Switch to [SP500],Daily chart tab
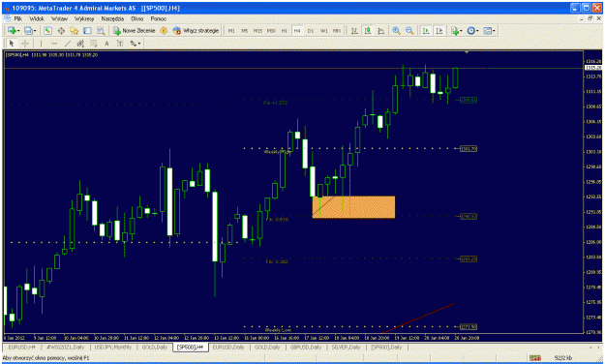 tap(386, 347)
